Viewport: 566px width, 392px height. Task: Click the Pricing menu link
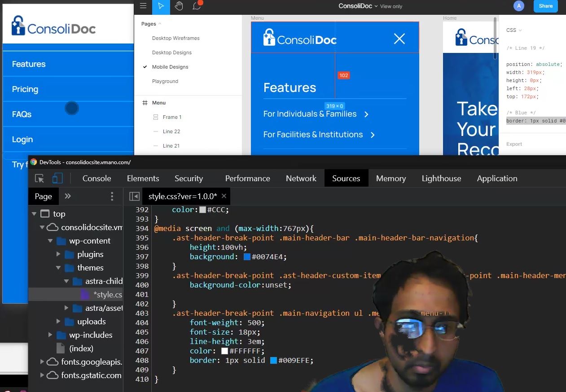25,89
